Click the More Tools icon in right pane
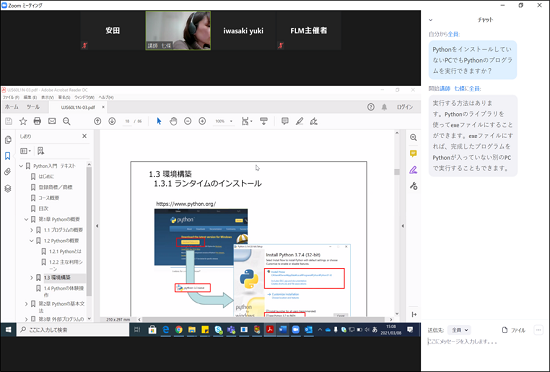Screen dimensions: 550x372 click(x=414, y=186)
